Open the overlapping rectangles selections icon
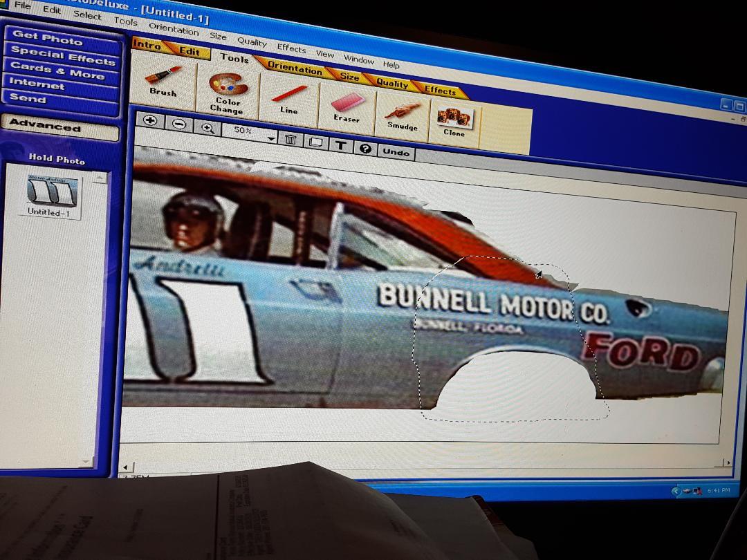 tap(316, 142)
